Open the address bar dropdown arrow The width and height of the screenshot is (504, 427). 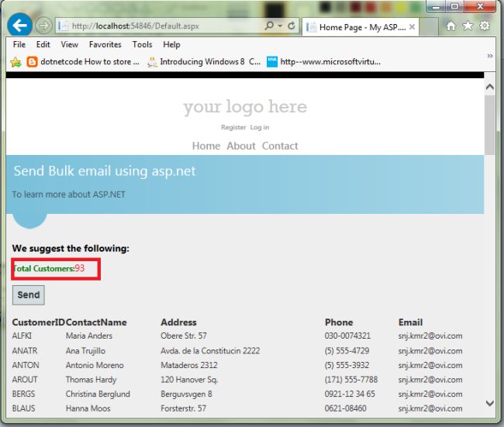[280, 26]
